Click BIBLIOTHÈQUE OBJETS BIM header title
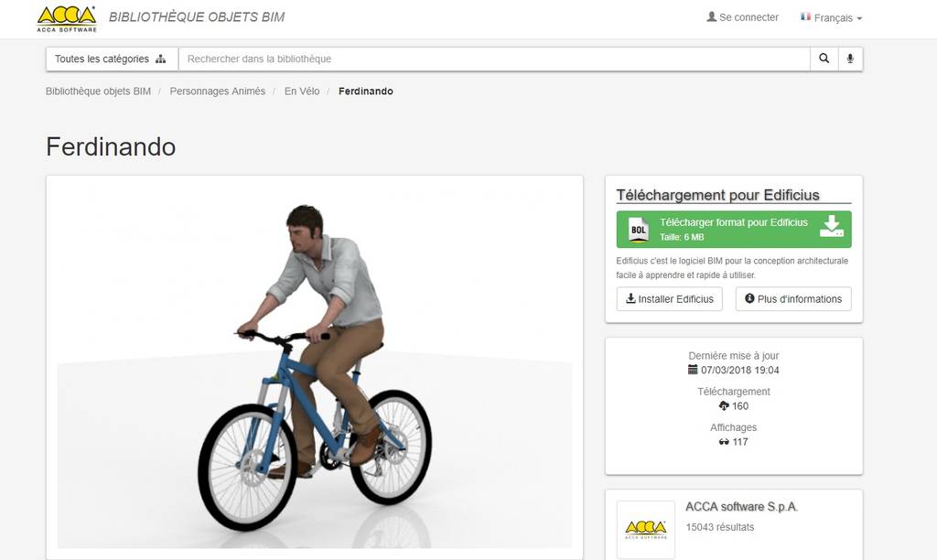Viewport: 937px width, 560px height. point(197,16)
